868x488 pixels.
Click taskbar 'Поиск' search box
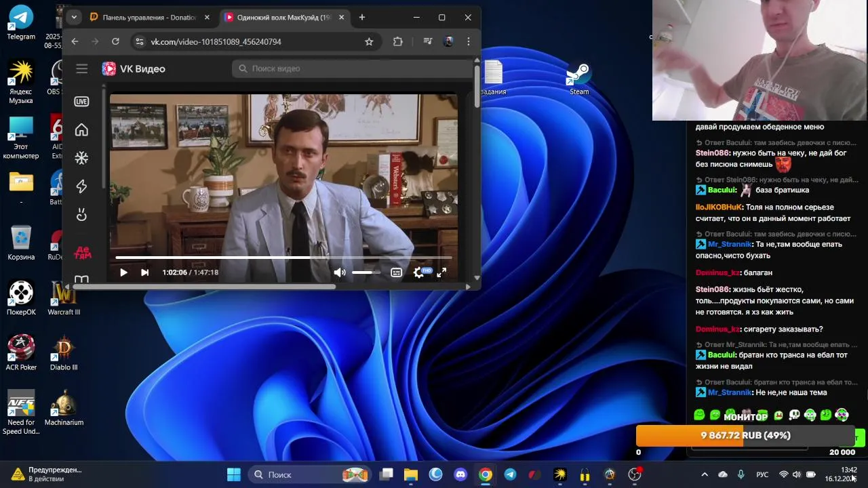click(309, 474)
